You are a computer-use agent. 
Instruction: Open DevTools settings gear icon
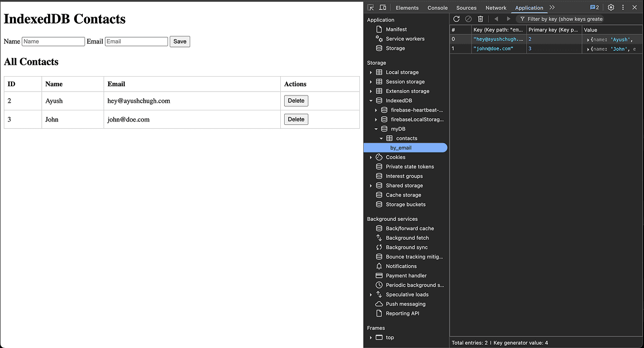[x=610, y=7]
